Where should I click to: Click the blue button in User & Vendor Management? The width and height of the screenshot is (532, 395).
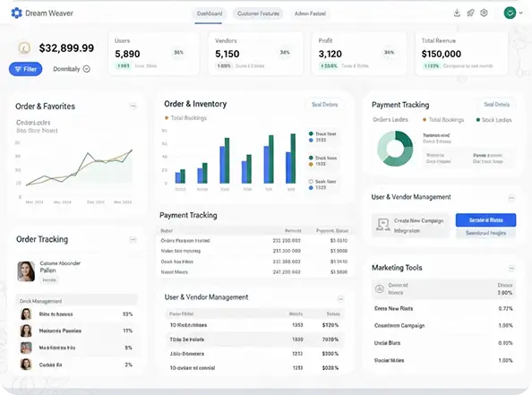coord(485,220)
